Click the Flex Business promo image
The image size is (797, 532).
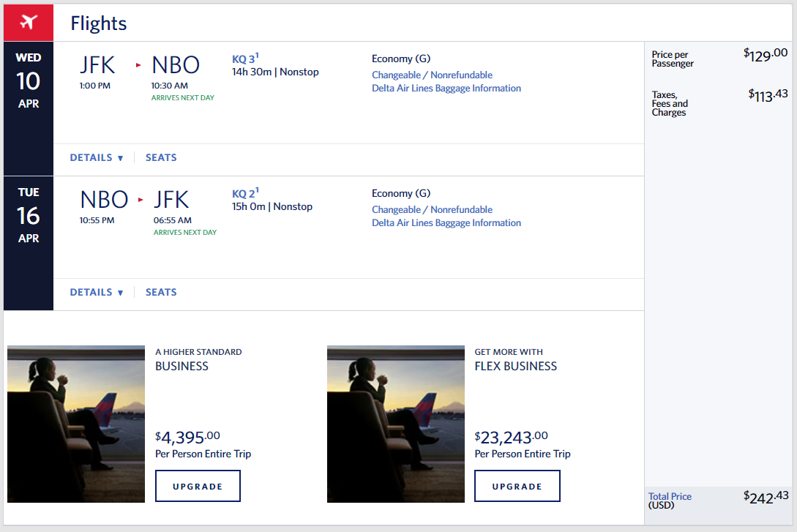[x=395, y=424]
